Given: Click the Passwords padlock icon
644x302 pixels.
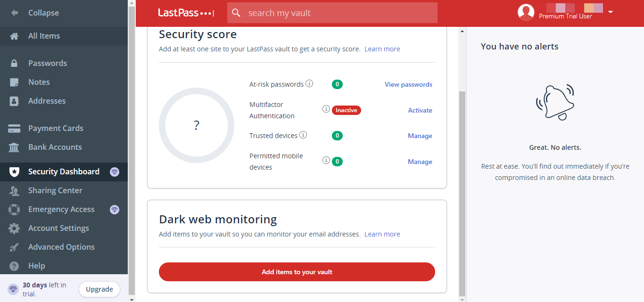Looking at the screenshot, I should pos(14,63).
